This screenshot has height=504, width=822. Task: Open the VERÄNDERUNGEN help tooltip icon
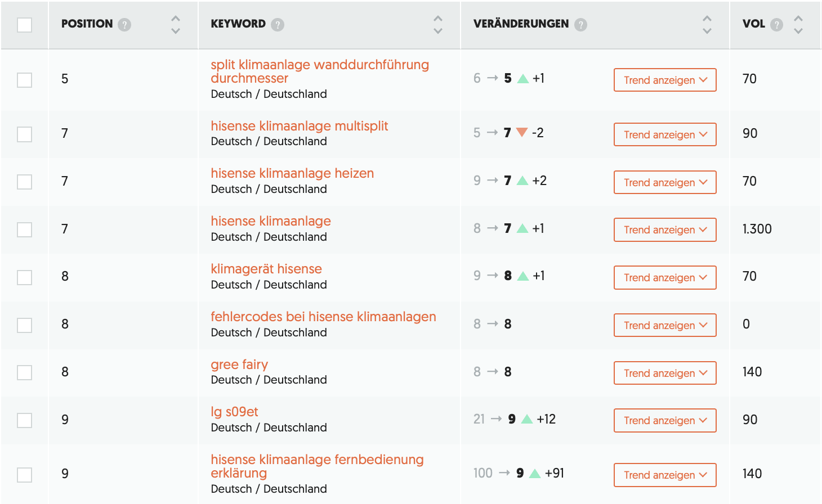pos(580,24)
